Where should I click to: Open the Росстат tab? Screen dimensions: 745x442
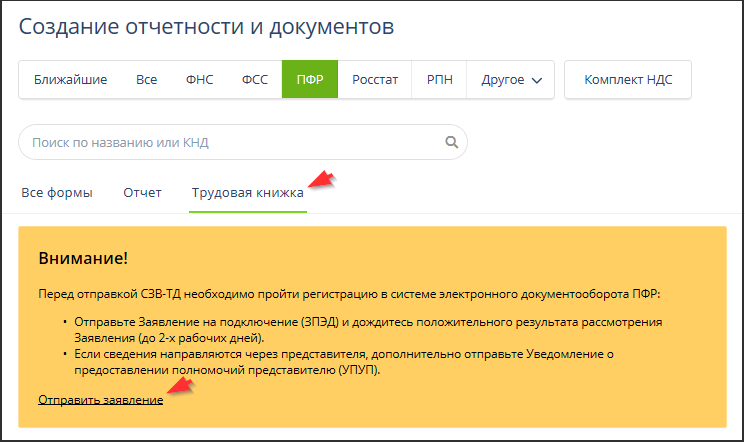click(x=374, y=80)
